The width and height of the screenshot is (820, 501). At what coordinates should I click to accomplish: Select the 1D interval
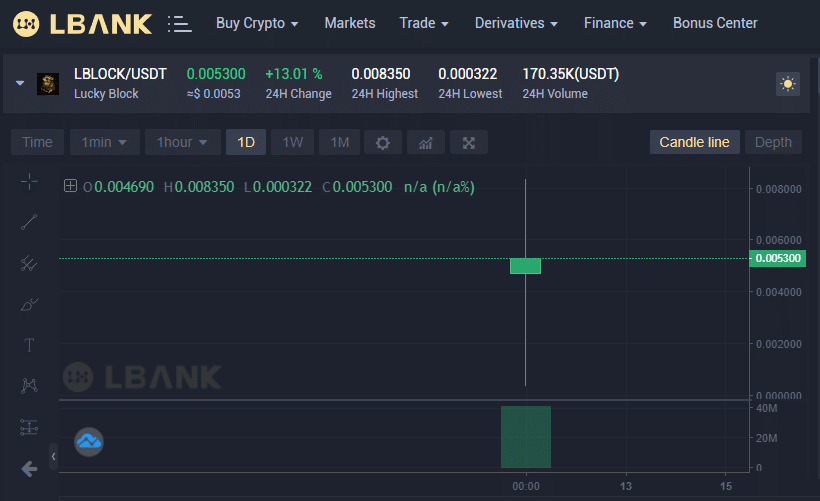[246, 142]
